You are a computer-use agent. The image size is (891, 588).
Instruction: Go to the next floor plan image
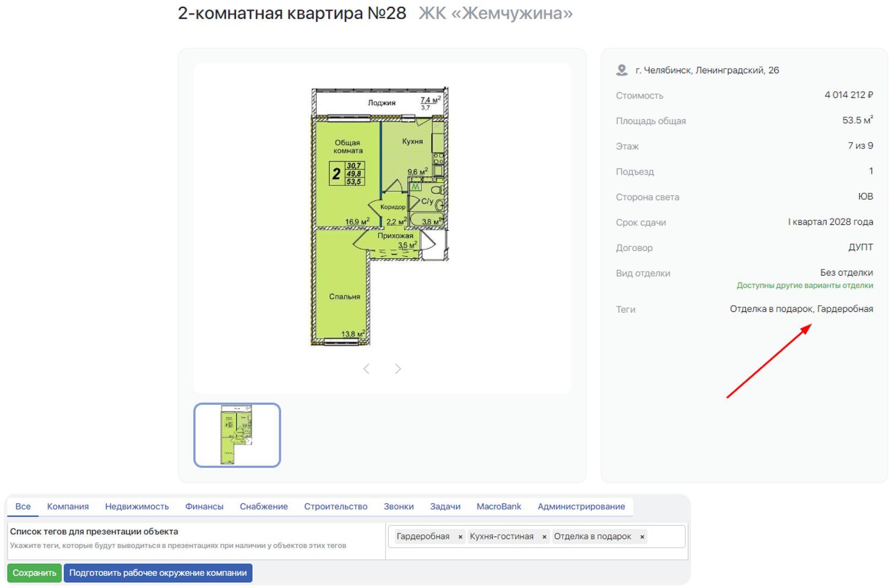[398, 369]
